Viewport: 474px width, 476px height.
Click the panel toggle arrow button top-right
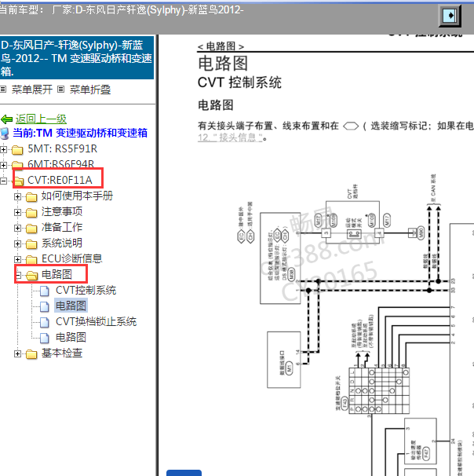click(450, 15)
